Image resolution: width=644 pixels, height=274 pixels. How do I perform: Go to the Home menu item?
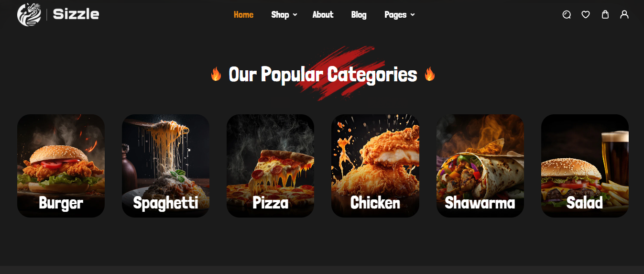pos(243,15)
